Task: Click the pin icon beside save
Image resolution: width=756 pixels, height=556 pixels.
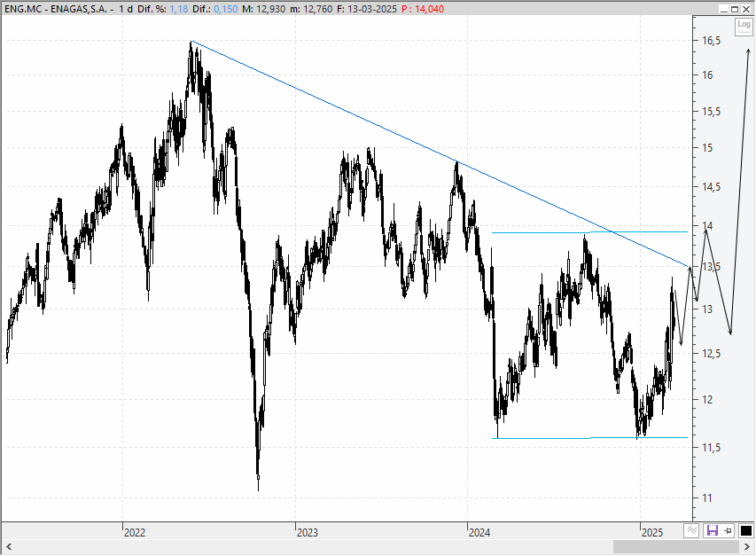Action: [x=728, y=531]
